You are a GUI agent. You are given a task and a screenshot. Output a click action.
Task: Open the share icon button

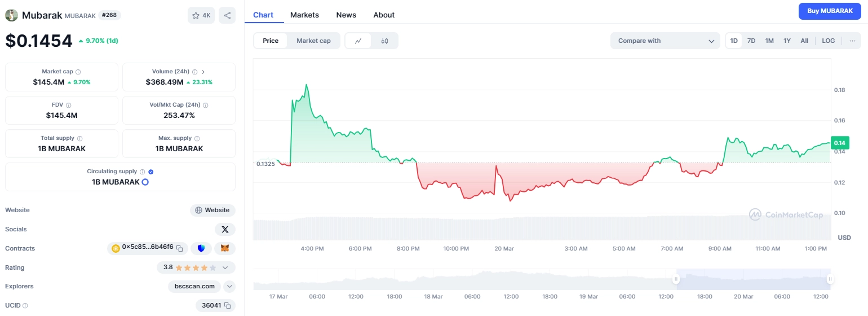tap(227, 15)
